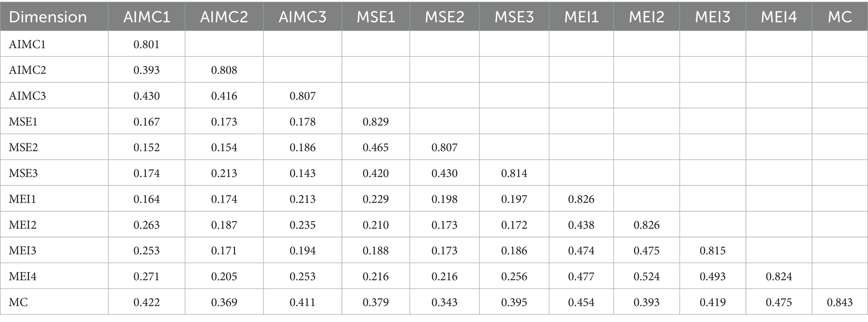868x322 pixels.
Task: Select the 0.814 cell in MSE3 row
Action: (514, 173)
